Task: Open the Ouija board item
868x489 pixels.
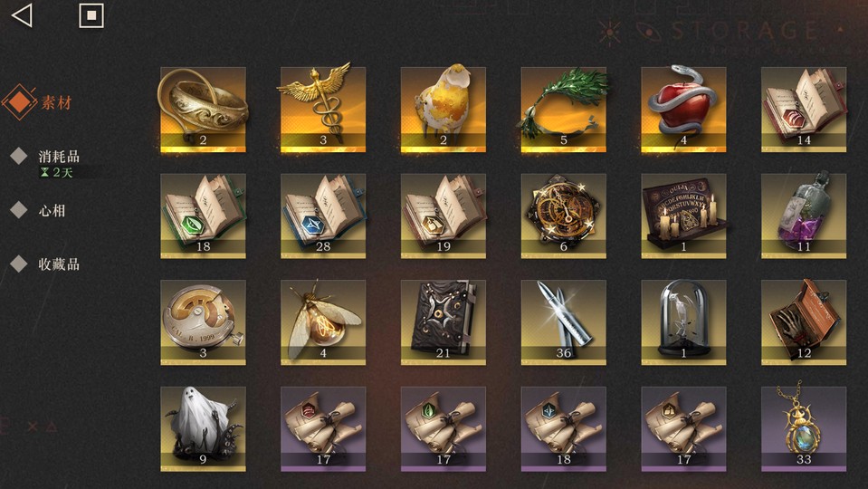Action: [683, 216]
